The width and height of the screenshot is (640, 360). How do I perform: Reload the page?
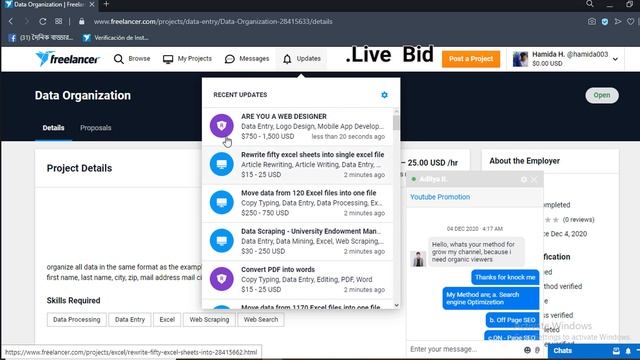[x=42, y=21]
